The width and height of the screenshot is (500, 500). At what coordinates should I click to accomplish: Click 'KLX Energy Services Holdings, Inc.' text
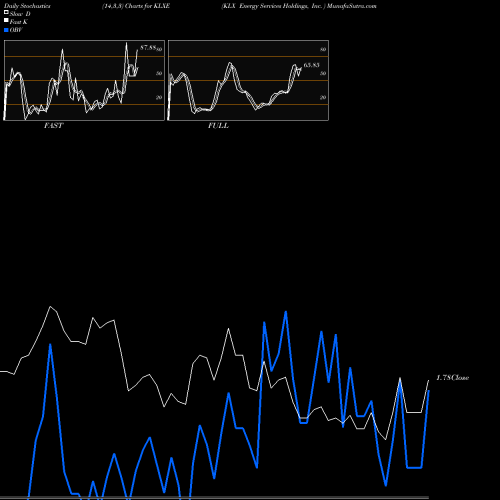[x=273, y=6]
